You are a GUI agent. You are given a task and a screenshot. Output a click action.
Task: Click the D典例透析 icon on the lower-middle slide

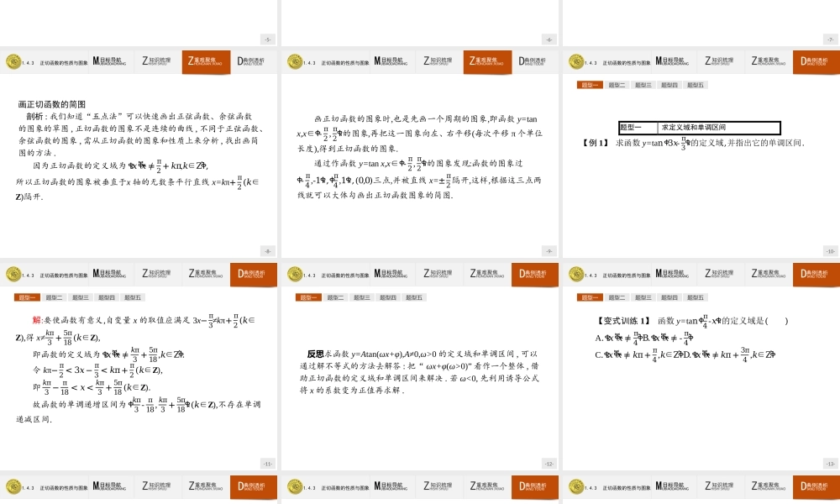535,274
